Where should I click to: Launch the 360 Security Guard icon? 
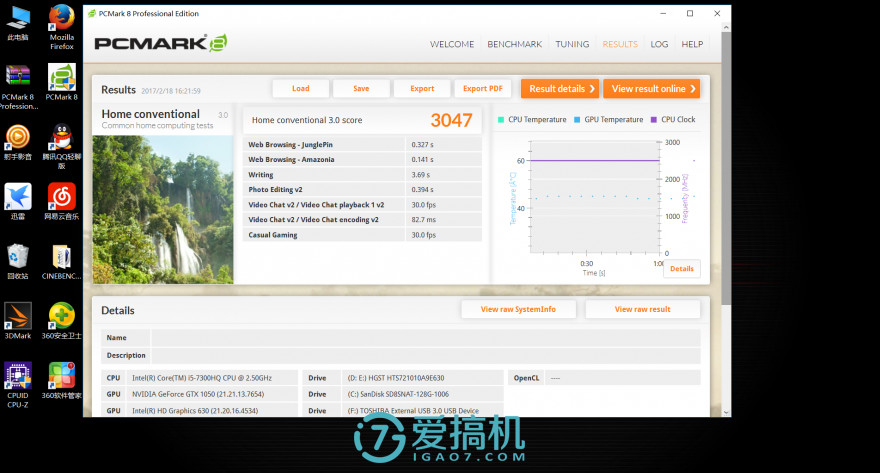point(62,320)
